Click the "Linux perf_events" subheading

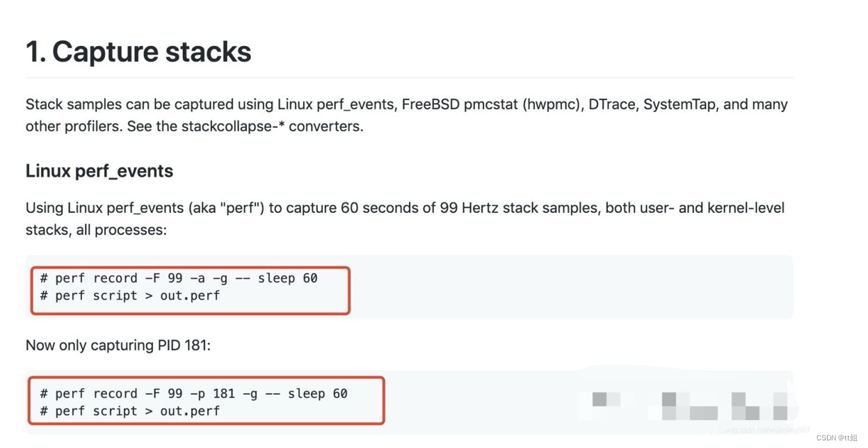click(x=99, y=171)
